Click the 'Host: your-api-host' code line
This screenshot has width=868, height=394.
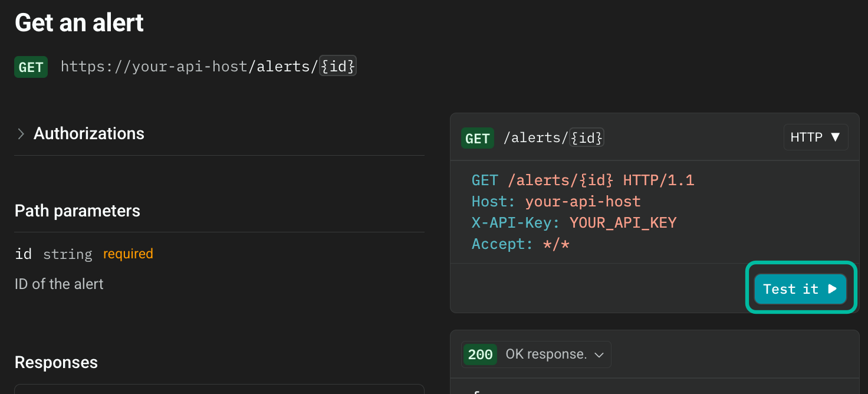click(x=555, y=202)
